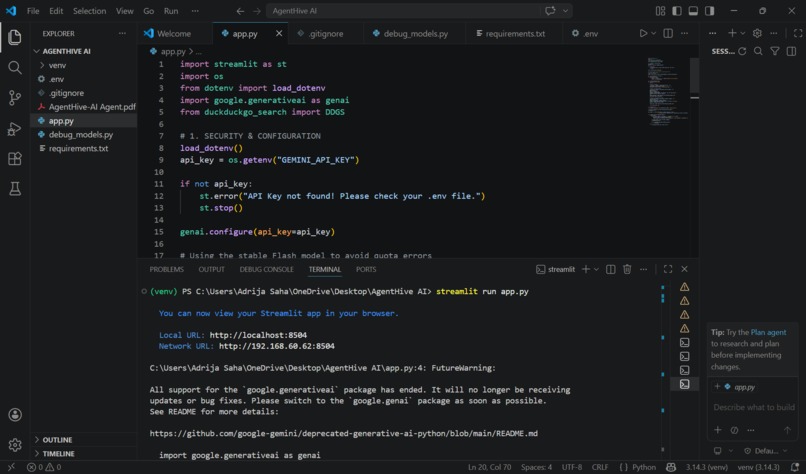806x474 pixels.
Task: Split the editor to the right
Action: pyautogui.click(x=668, y=33)
